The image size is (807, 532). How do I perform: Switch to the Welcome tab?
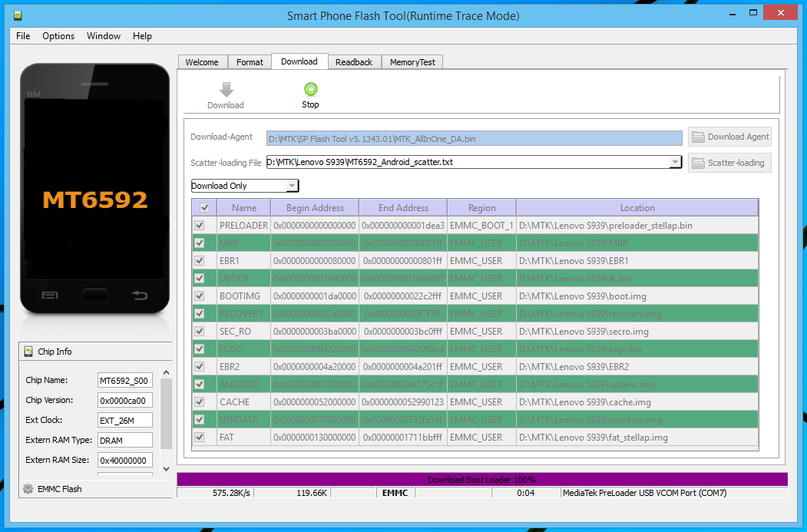point(202,62)
